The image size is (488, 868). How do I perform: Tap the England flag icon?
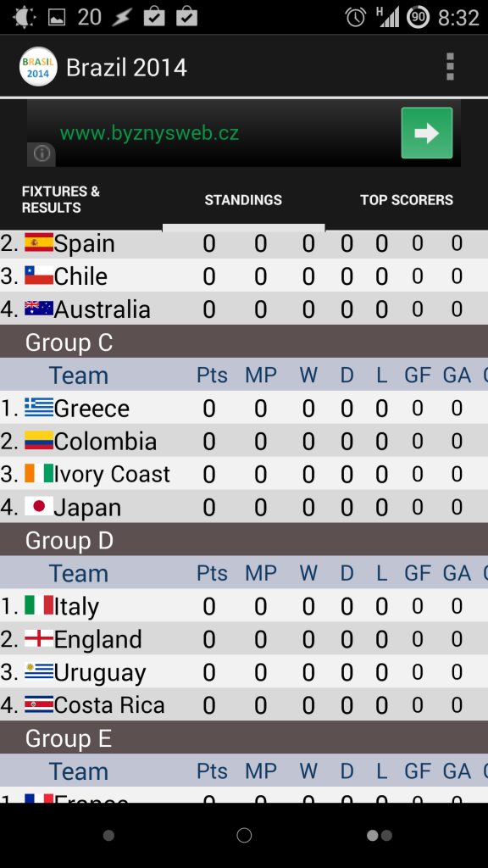tap(39, 638)
